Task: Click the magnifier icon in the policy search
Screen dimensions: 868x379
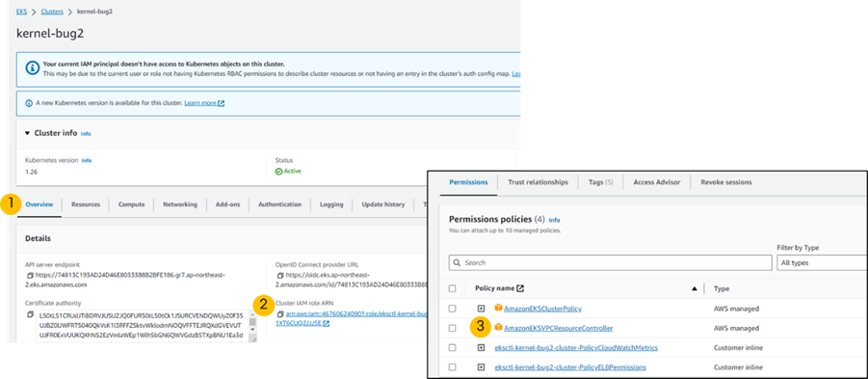Action: [457, 262]
